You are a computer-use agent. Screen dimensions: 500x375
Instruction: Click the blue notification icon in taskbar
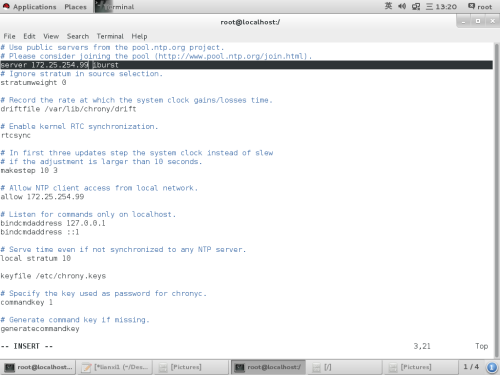tap(492, 367)
